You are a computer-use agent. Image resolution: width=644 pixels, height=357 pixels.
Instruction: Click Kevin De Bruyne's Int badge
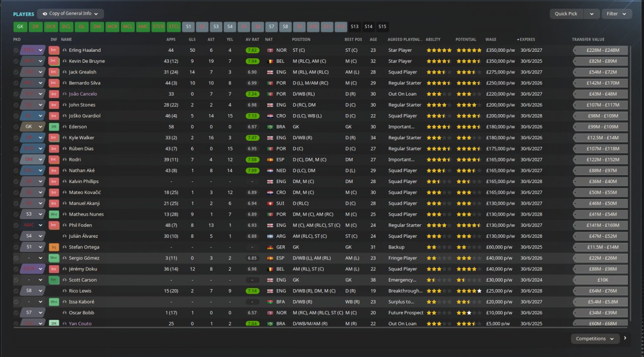[x=54, y=61]
